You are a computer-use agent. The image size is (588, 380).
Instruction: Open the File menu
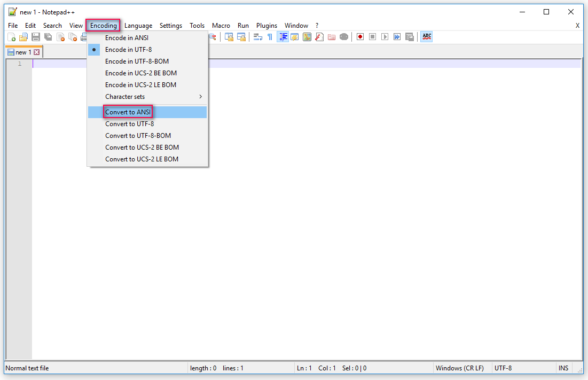pos(13,26)
